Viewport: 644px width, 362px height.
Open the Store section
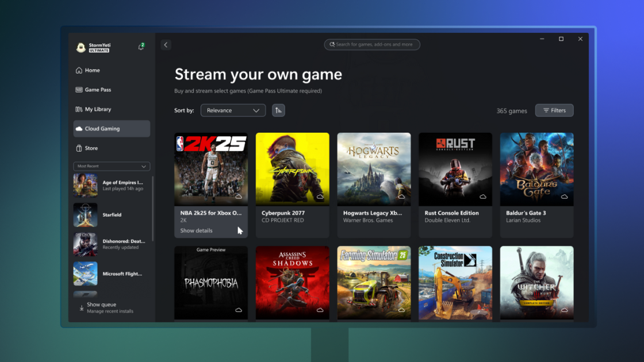pos(112,148)
